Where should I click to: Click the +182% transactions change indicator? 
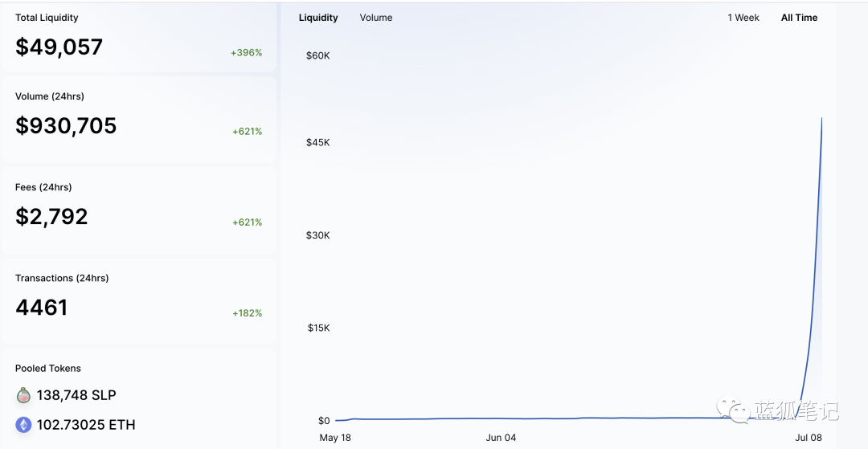click(247, 313)
